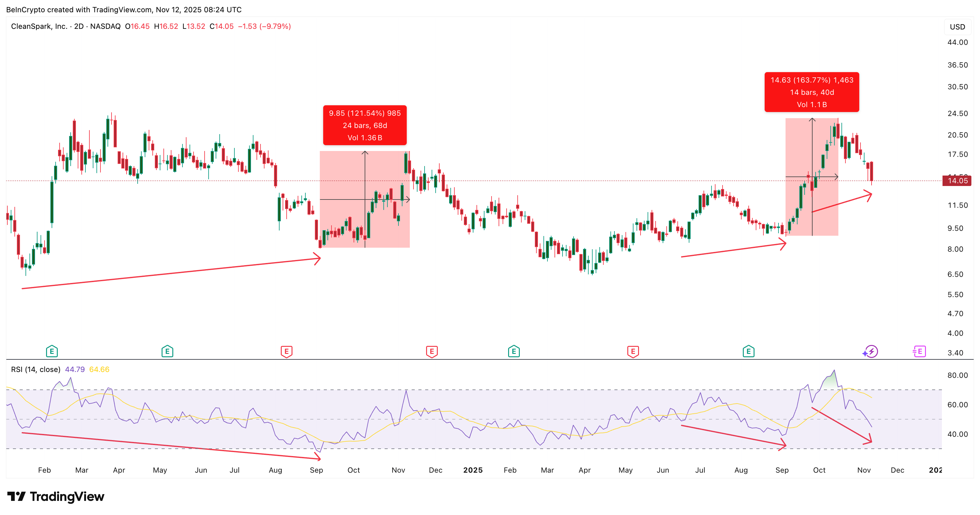Click the green earnings badge below February

click(x=52, y=351)
